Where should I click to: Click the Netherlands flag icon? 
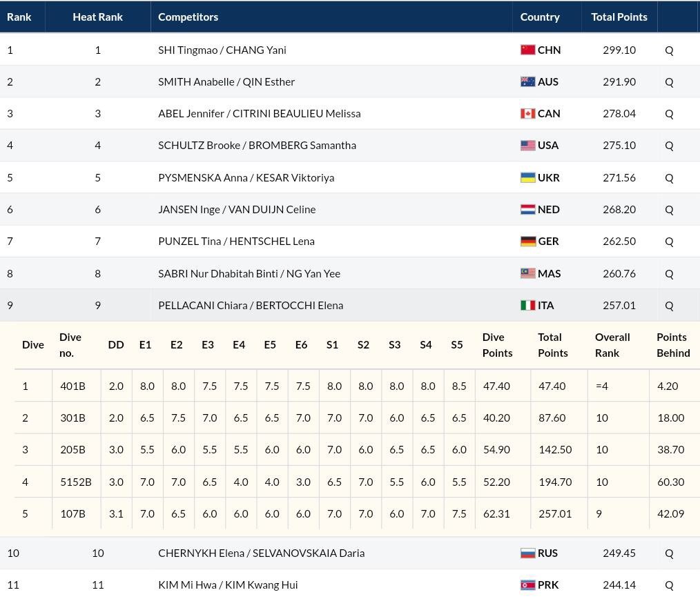tap(527, 209)
